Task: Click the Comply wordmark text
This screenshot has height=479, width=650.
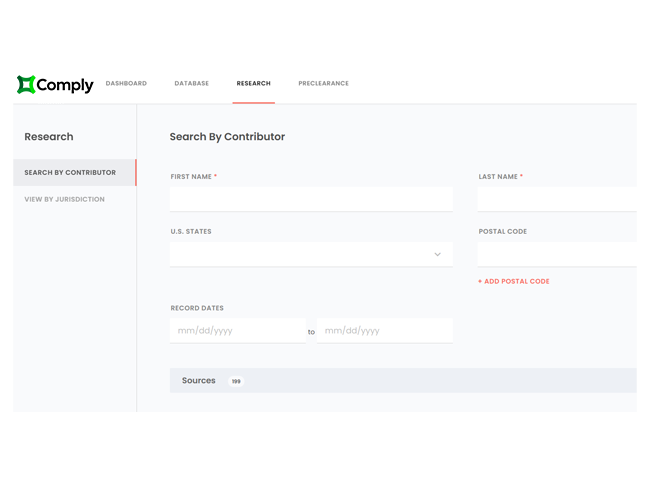Action: [65, 85]
